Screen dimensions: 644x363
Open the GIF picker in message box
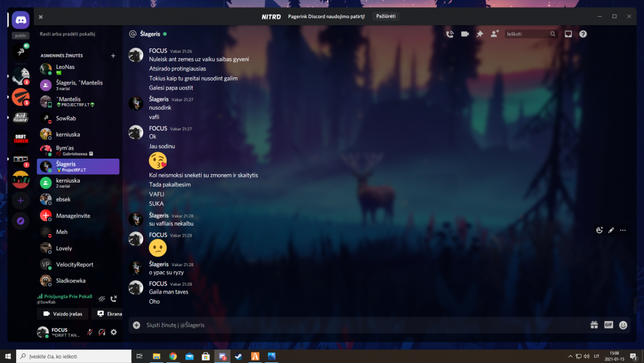(x=609, y=325)
